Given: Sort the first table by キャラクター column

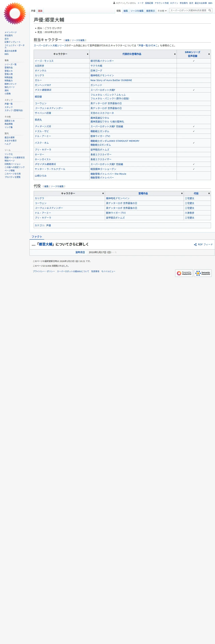Looking at the screenshot, I should pos(62,54).
